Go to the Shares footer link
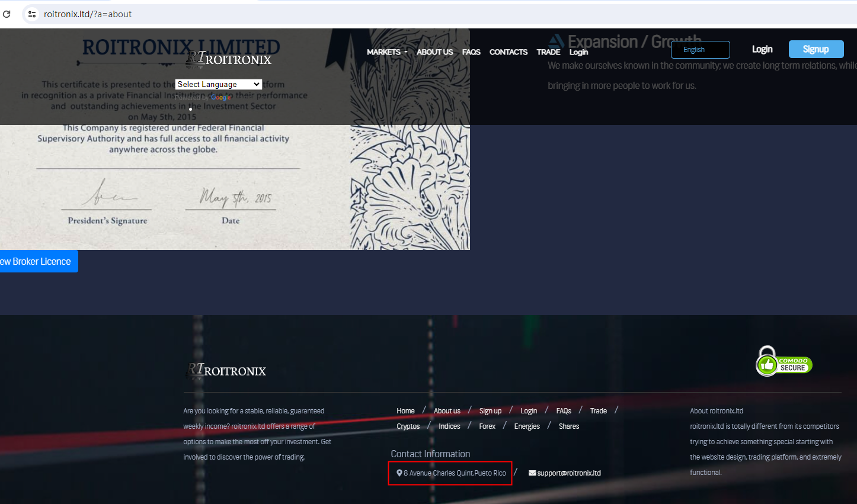This screenshot has height=504, width=857. tap(569, 426)
